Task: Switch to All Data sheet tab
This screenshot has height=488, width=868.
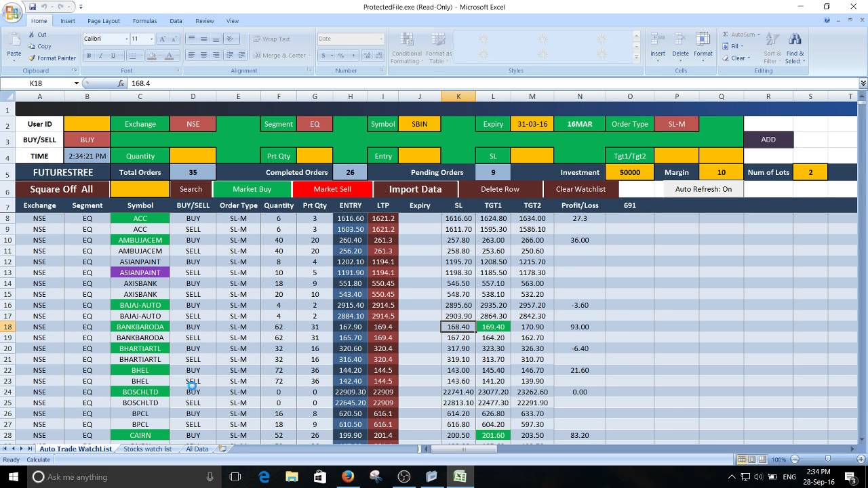Action: pyautogui.click(x=197, y=449)
